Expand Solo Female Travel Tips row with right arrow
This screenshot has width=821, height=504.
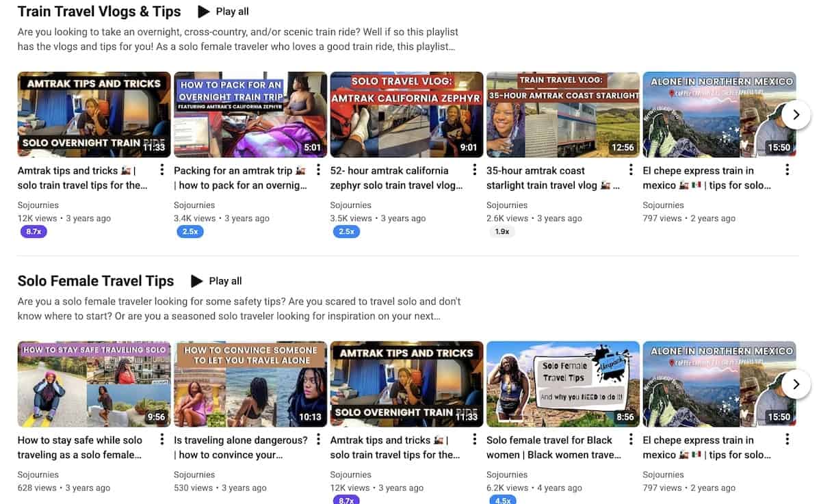(796, 384)
